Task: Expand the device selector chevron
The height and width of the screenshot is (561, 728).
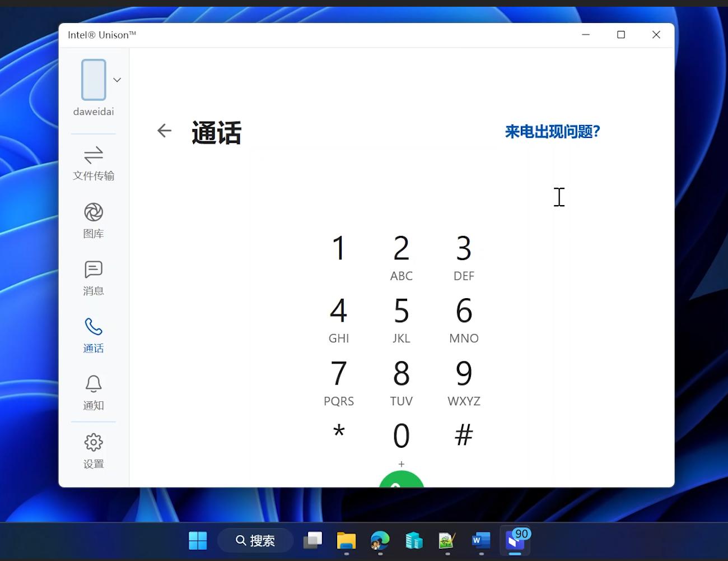Action: pyautogui.click(x=117, y=80)
